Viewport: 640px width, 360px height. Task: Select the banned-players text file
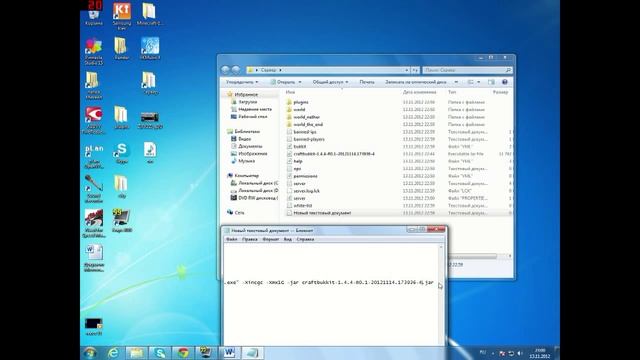[309, 139]
